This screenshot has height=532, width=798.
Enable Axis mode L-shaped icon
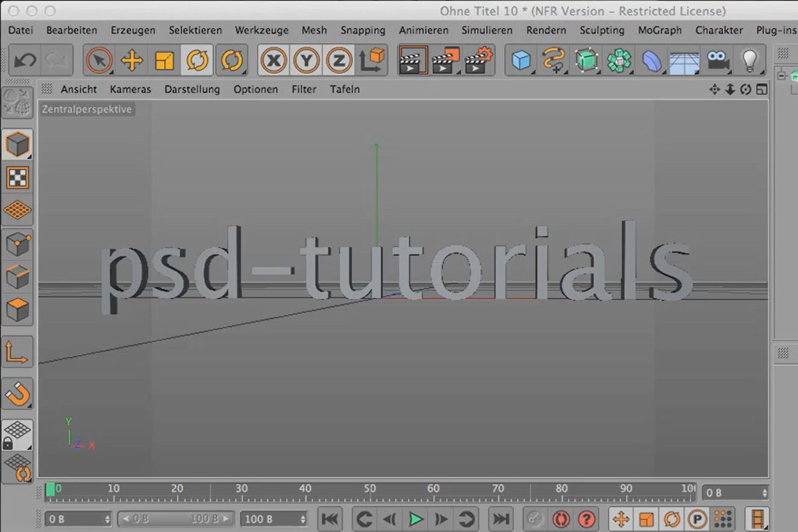click(17, 352)
